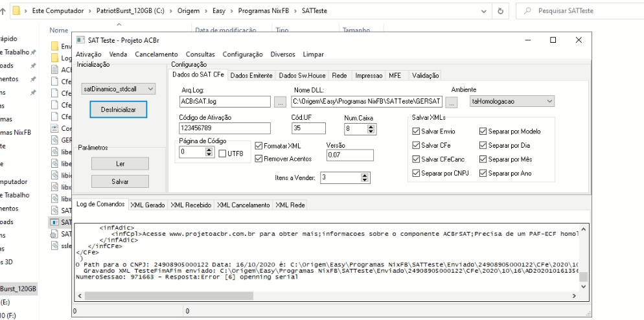Open the Configuração menu
Viewport: 644px width, 320px height.
[x=243, y=54]
